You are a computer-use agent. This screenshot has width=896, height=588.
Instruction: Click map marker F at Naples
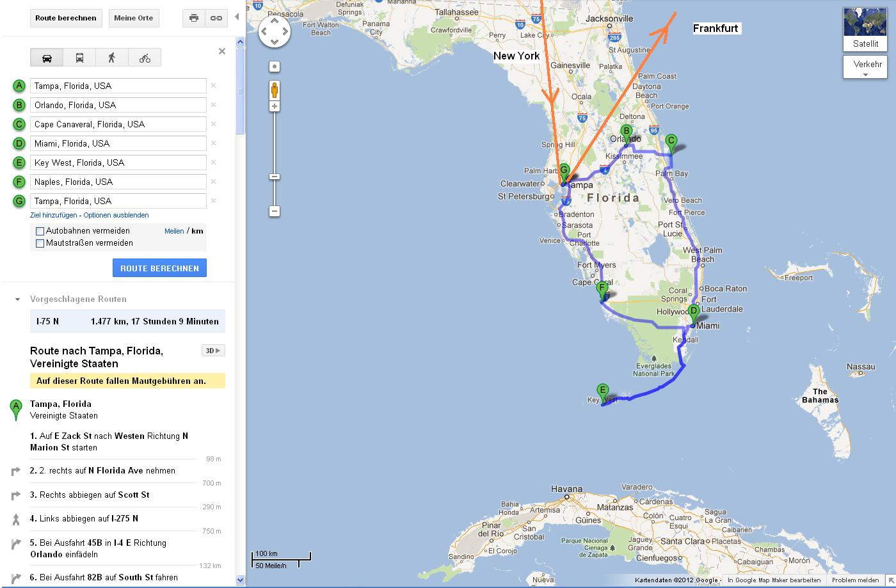coord(602,291)
